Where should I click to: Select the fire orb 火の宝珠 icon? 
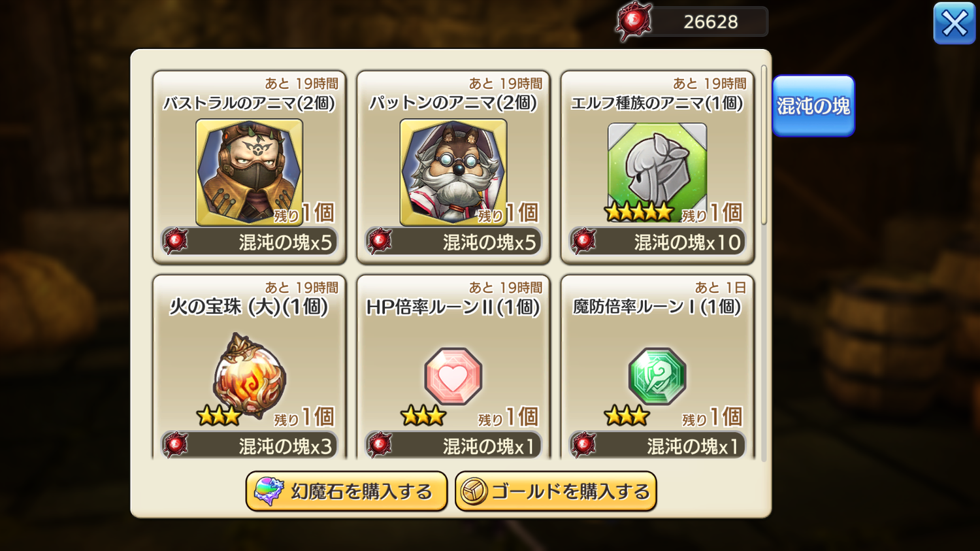249,375
